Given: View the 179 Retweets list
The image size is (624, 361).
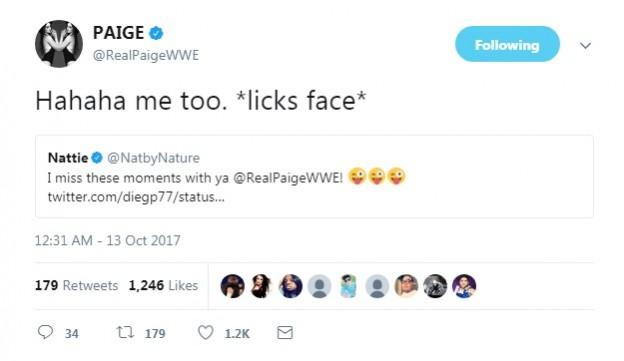Looking at the screenshot, I should click(76, 285).
